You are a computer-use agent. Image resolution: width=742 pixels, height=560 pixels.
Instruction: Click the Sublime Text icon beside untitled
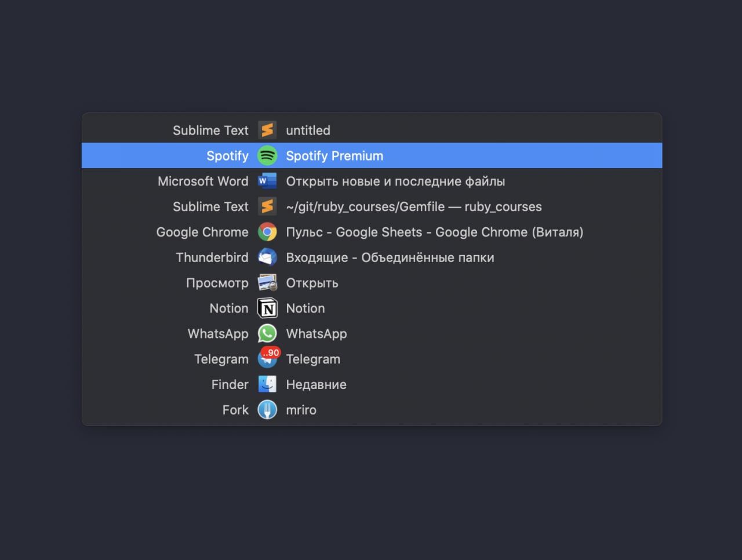(x=267, y=130)
